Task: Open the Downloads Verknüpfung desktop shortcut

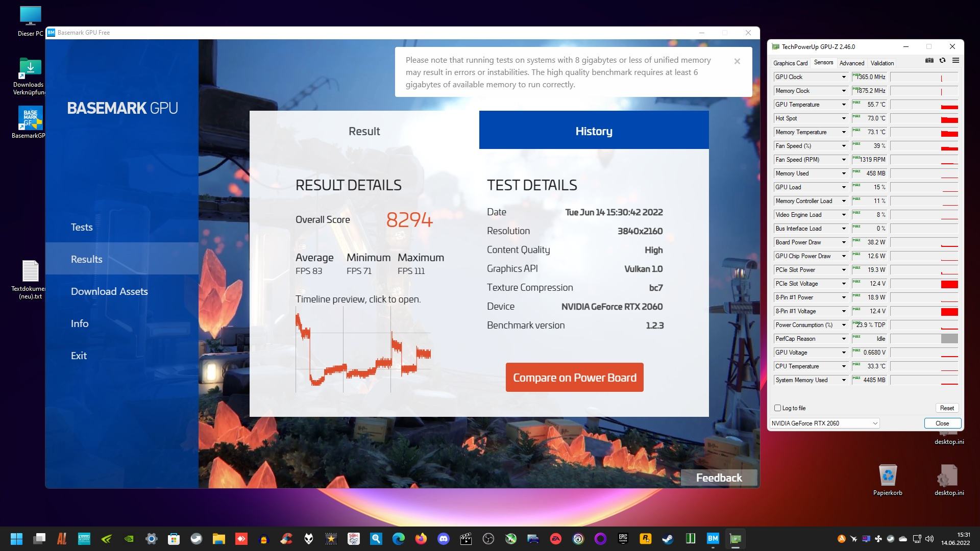Action: pos(30,77)
